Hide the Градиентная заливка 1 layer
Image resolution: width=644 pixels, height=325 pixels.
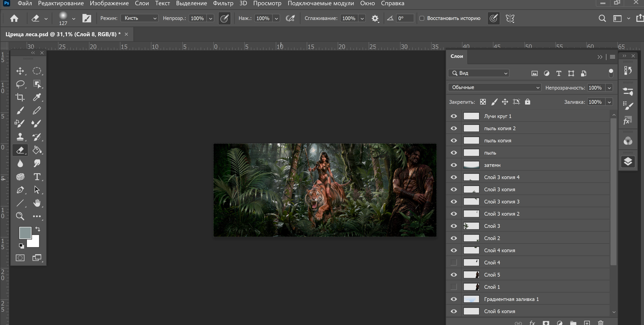point(454,299)
